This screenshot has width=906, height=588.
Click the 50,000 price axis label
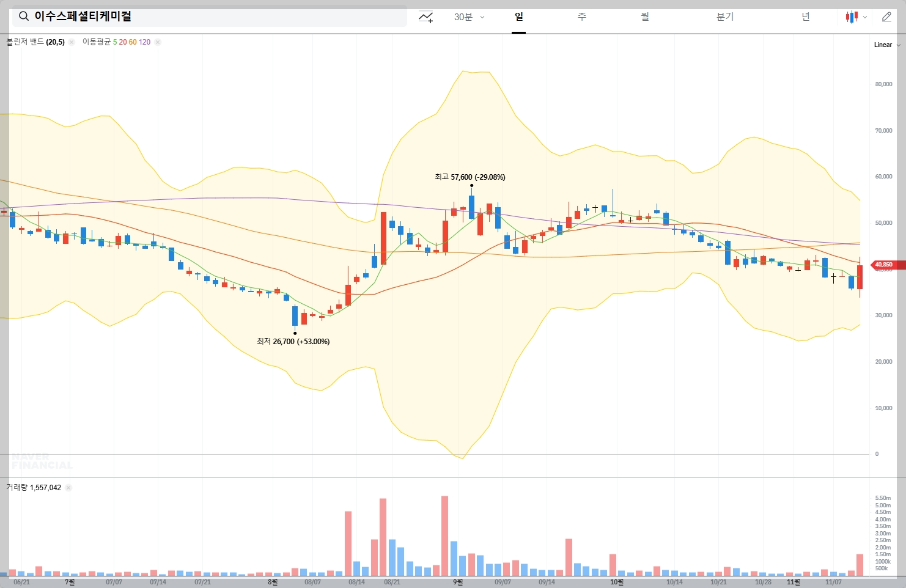tap(883, 223)
